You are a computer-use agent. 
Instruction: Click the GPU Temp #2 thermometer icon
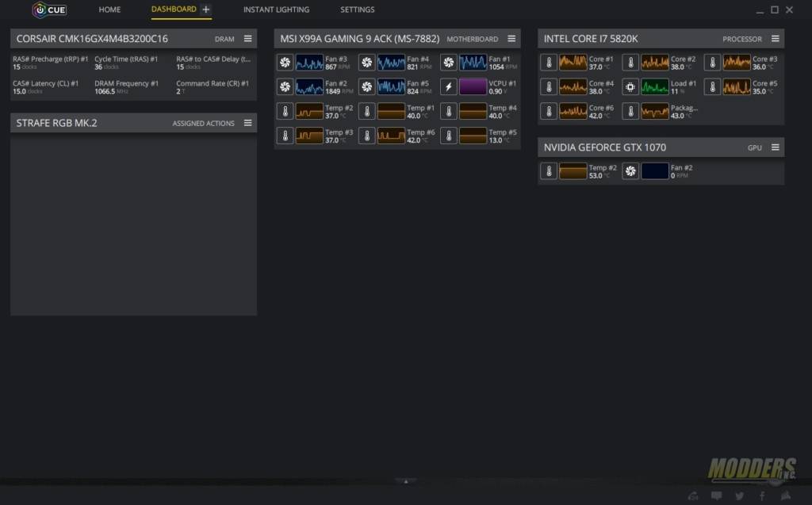(x=549, y=171)
